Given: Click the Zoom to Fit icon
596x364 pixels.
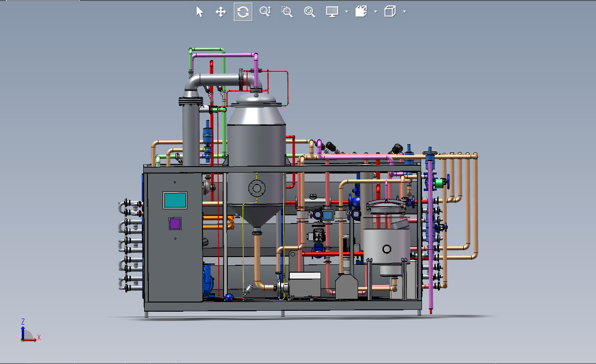Looking at the screenshot, I should point(309,12).
